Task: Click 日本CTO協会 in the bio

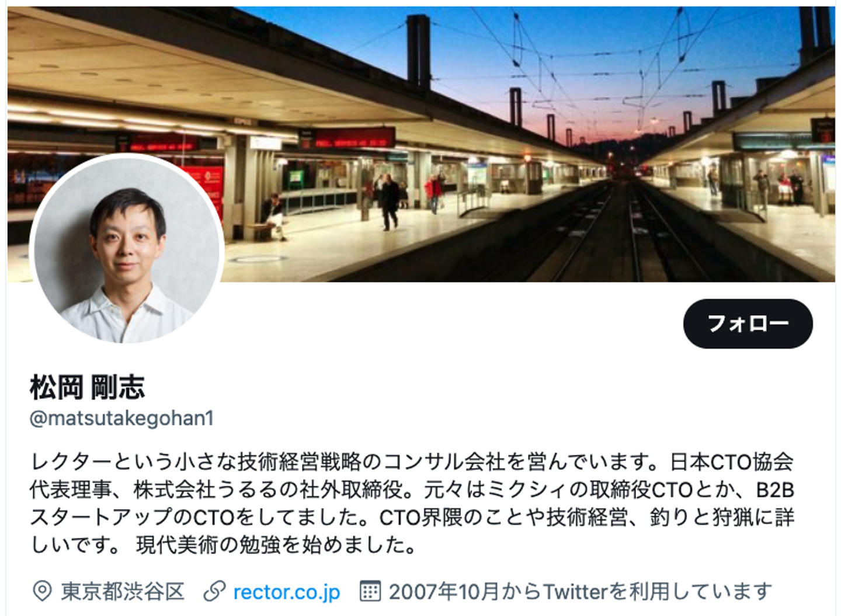Action: pos(732,462)
